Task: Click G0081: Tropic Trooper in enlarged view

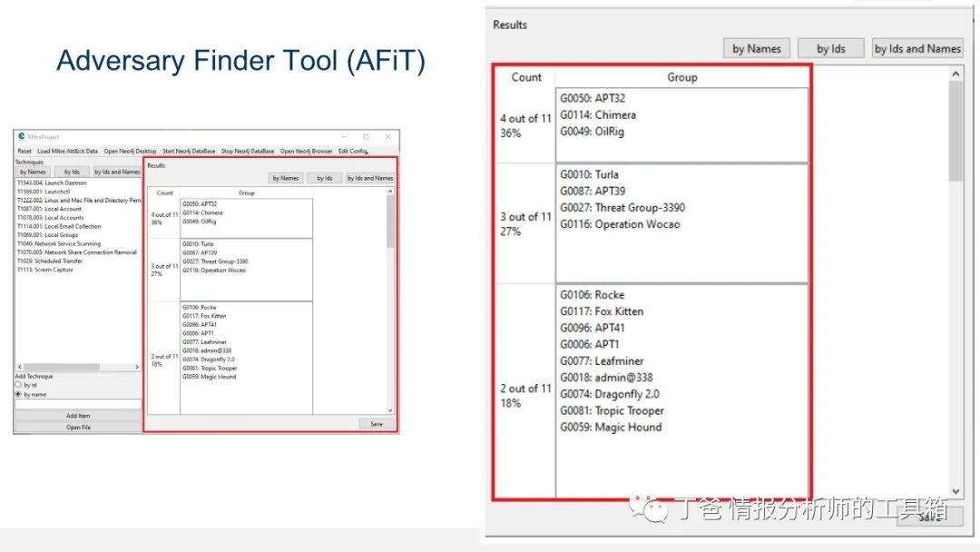Action: 612,410
